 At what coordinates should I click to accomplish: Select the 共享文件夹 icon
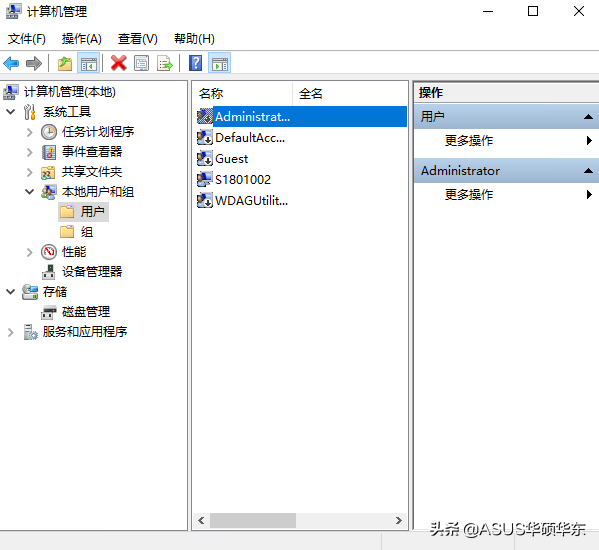point(49,173)
